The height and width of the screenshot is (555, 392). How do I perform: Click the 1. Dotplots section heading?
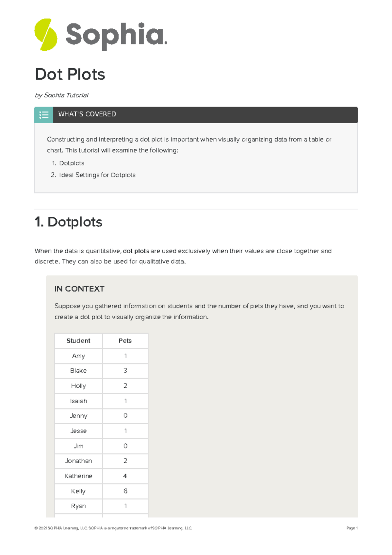(68, 222)
